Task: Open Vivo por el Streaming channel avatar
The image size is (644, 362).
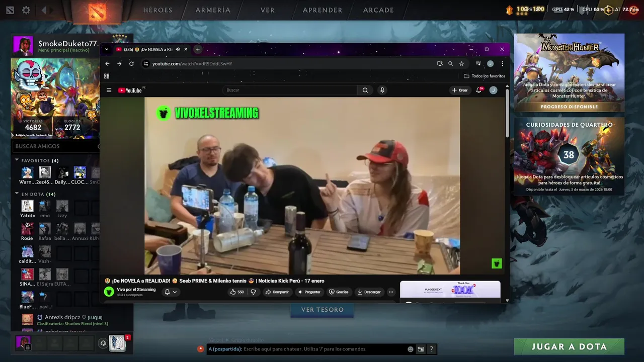Action: (x=109, y=292)
